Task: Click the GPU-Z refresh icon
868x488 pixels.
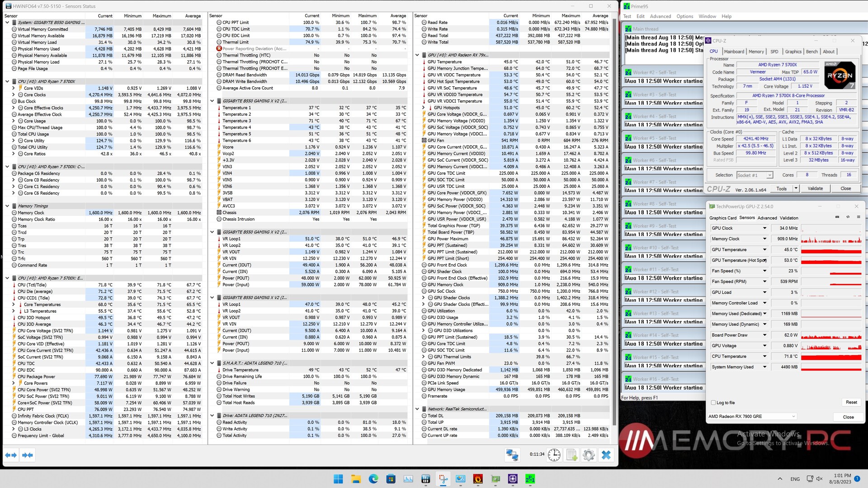Action: tap(848, 217)
